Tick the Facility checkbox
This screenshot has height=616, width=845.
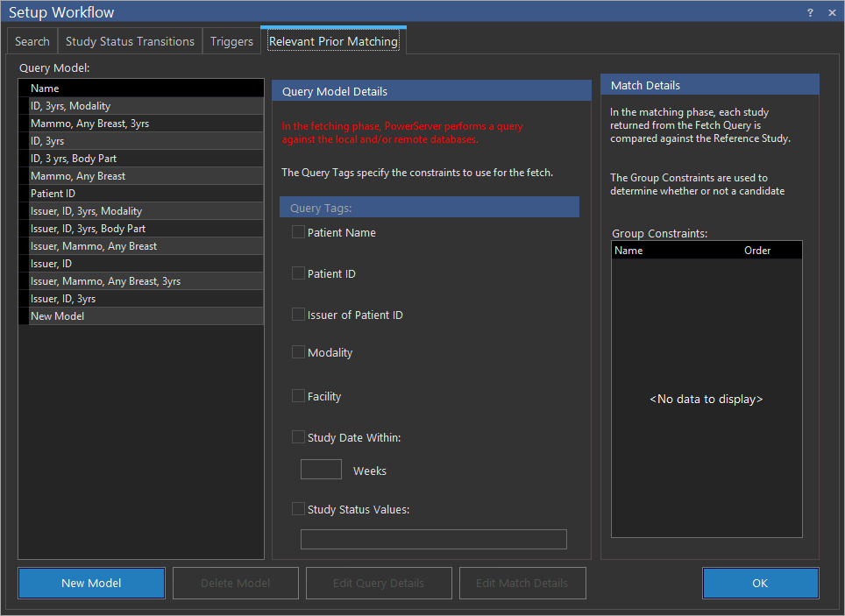(299, 396)
